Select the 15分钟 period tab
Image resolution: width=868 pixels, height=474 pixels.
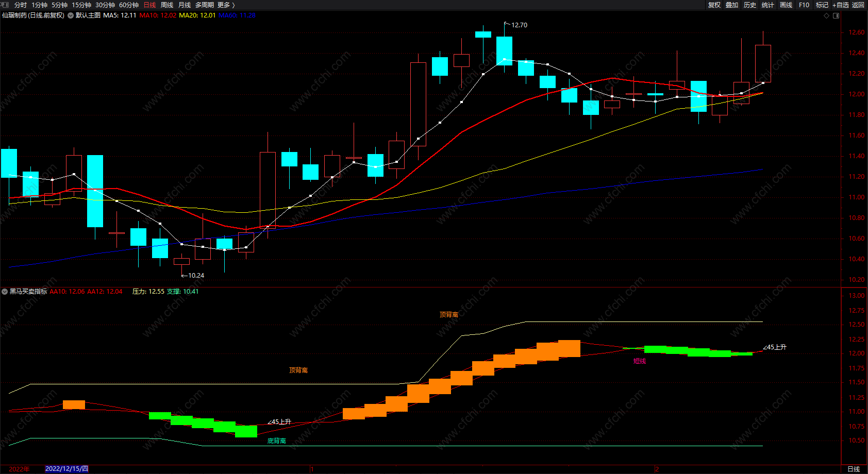click(x=81, y=5)
